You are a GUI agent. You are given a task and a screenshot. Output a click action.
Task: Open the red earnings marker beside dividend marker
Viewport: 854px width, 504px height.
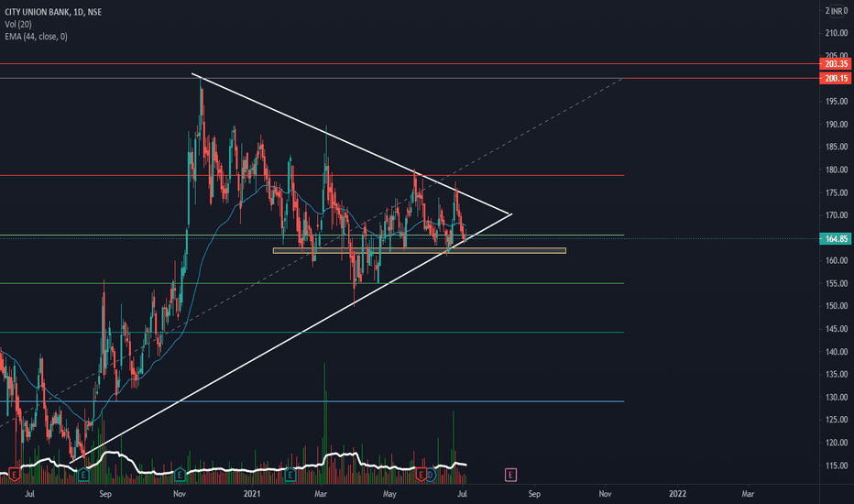coord(420,475)
